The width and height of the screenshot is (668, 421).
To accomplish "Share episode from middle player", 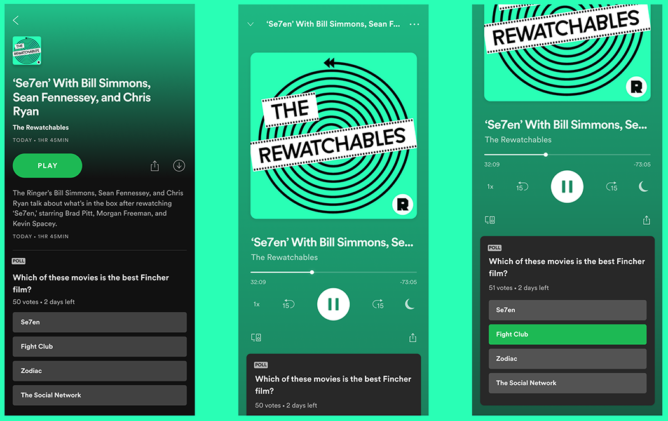I will tap(412, 338).
